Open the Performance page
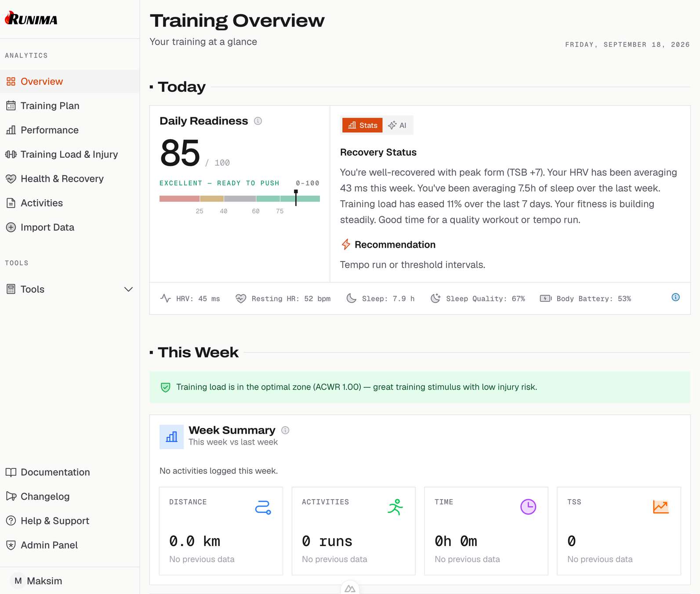 click(x=70, y=130)
